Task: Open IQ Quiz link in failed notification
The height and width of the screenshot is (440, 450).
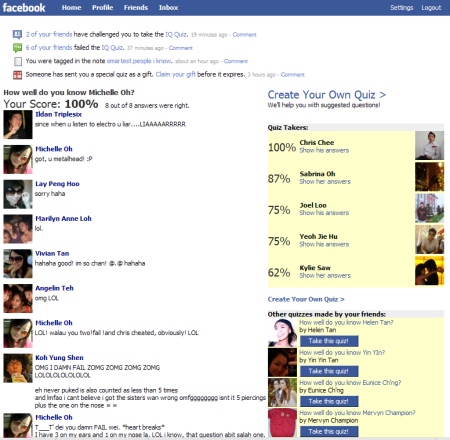Action: [x=112, y=48]
